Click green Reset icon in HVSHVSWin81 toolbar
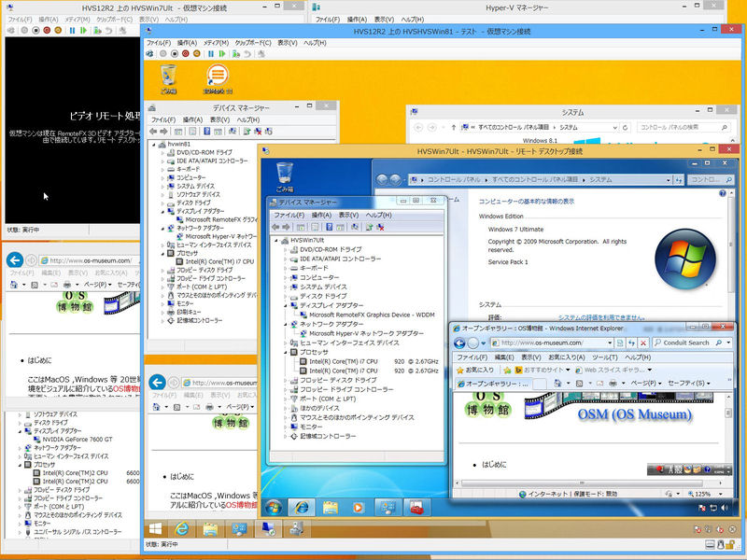Viewport: 747px width, 560px height. (222, 54)
